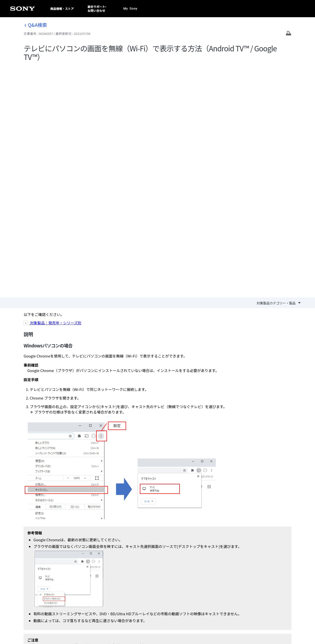Click the Chrome settings menu screenshot
The image size is (315, 644).
coord(76,471)
